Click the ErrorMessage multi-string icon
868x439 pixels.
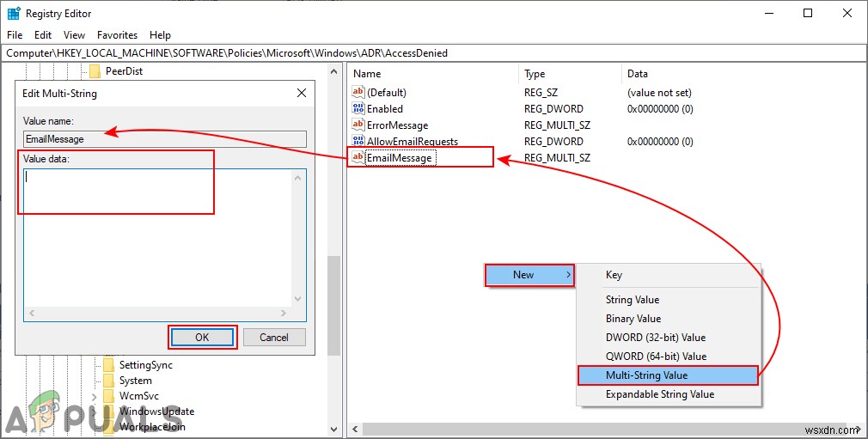point(358,125)
